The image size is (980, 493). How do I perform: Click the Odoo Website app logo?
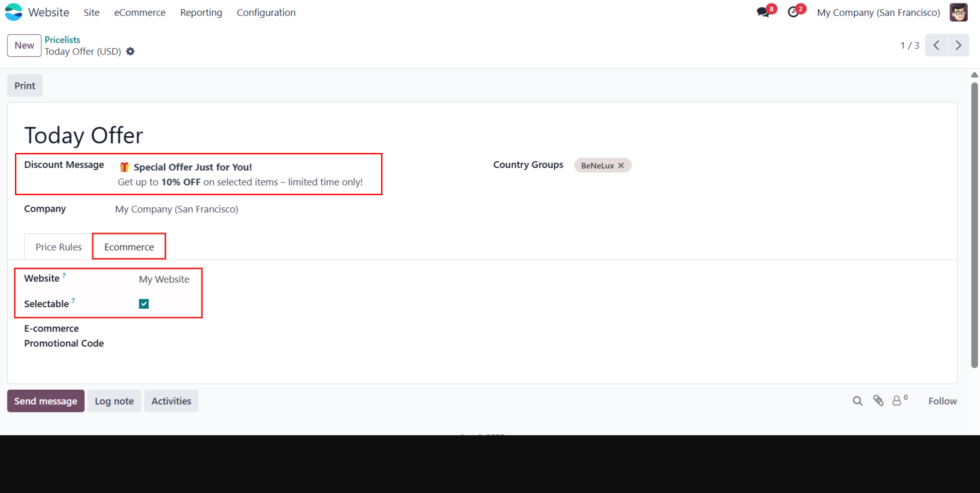coord(14,12)
